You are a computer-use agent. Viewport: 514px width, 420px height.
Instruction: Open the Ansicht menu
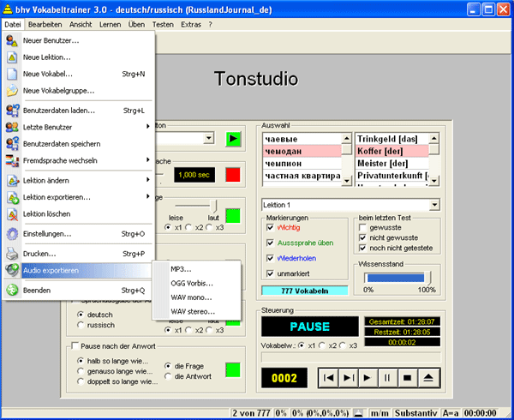(81, 25)
